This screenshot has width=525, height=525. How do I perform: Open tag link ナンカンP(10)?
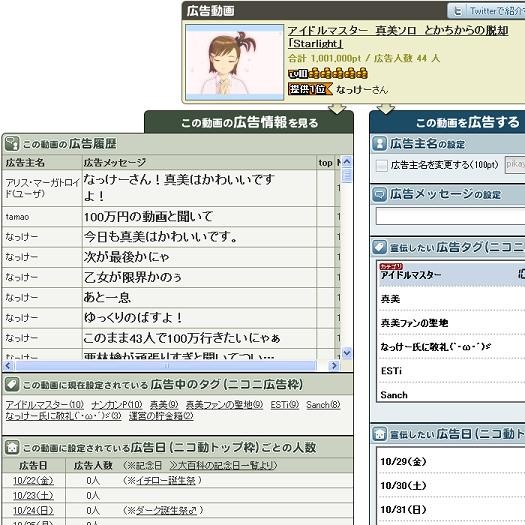pos(117,405)
